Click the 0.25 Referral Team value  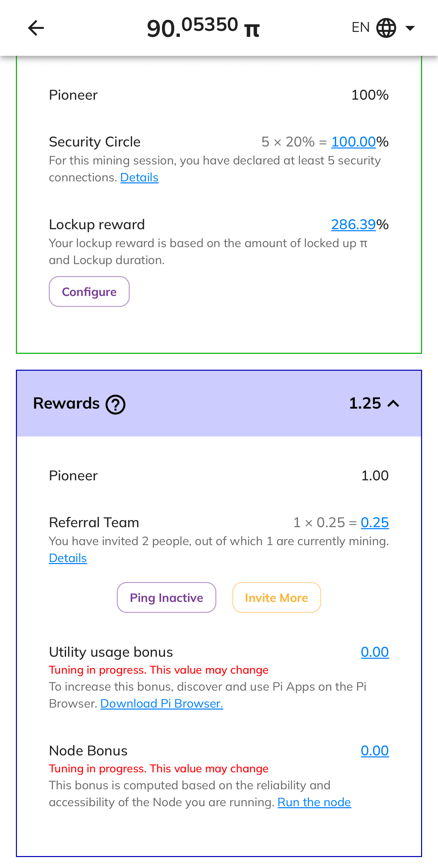[x=375, y=522]
